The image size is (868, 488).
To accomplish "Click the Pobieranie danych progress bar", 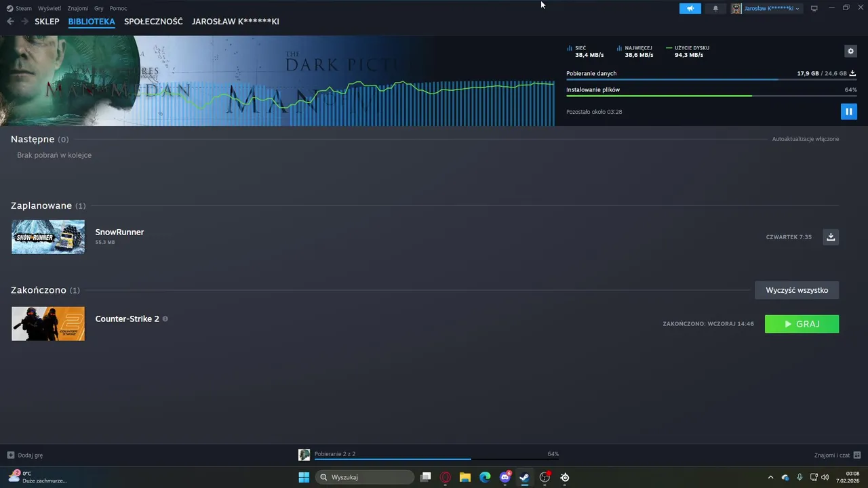I will pyautogui.click(x=711, y=80).
